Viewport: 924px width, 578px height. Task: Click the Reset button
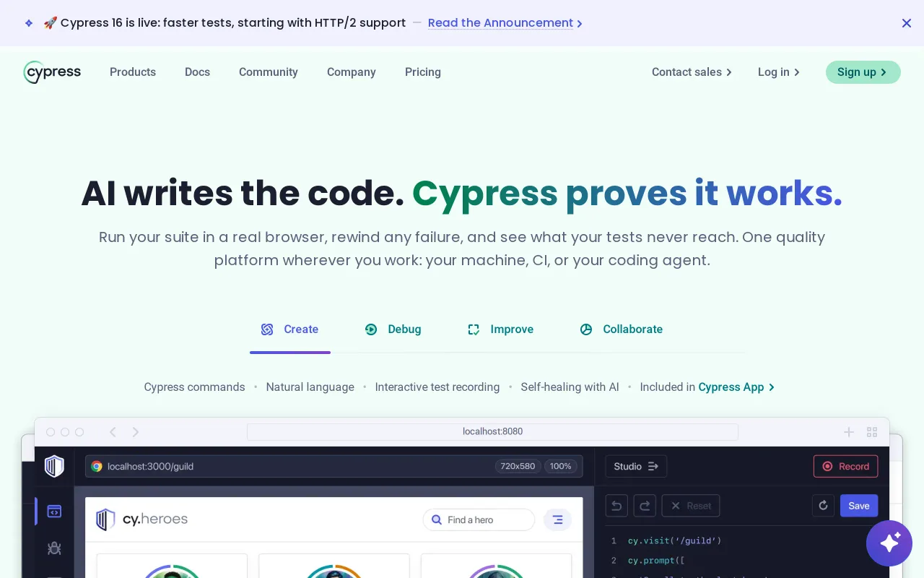click(x=691, y=506)
